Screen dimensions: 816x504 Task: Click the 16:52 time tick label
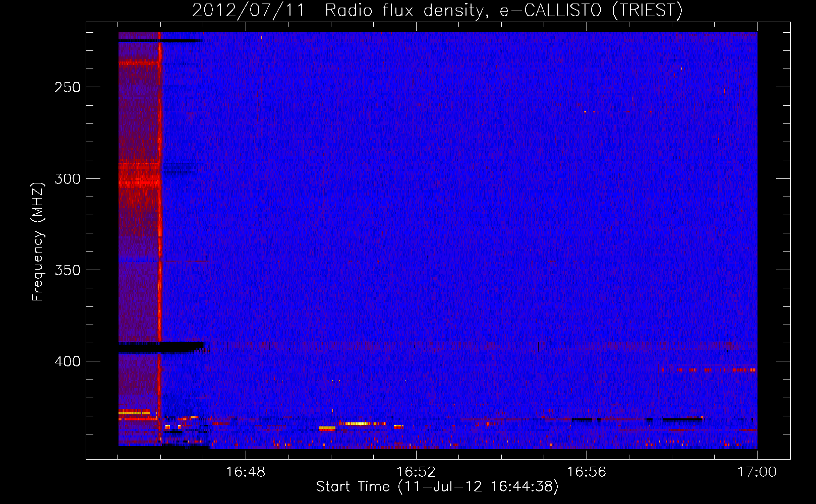(416, 472)
